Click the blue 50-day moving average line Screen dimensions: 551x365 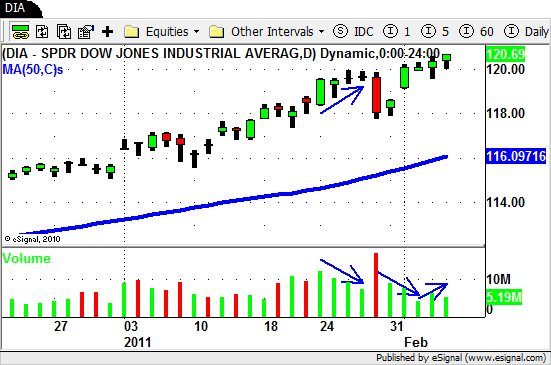tap(232, 201)
